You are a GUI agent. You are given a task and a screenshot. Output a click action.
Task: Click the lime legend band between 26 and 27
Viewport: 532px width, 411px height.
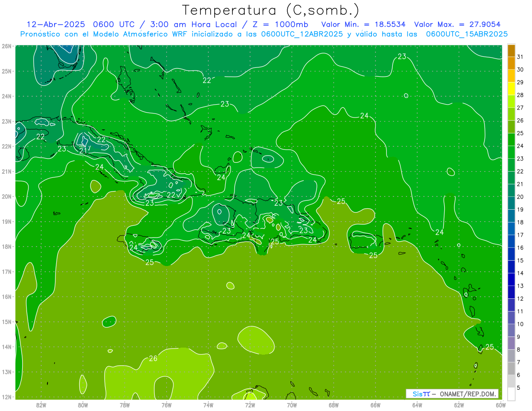coord(511,114)
